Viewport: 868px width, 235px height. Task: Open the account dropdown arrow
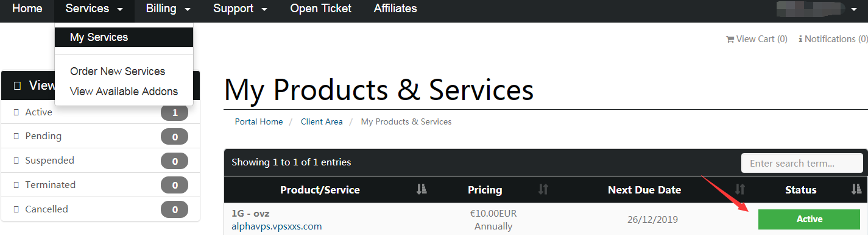[x=853, y=9]
